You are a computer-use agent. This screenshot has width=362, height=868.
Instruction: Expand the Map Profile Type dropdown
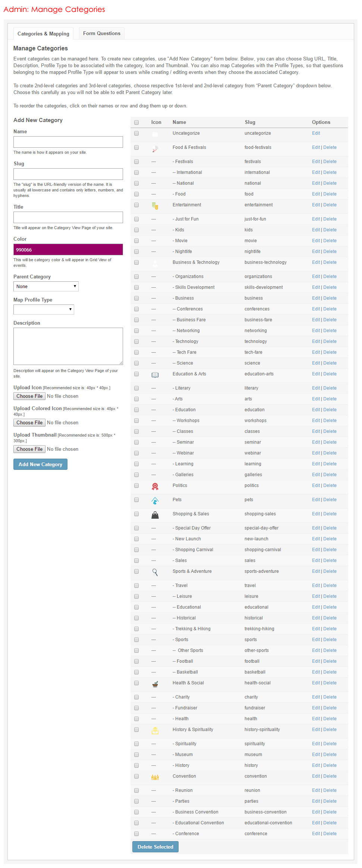[44, 309]
